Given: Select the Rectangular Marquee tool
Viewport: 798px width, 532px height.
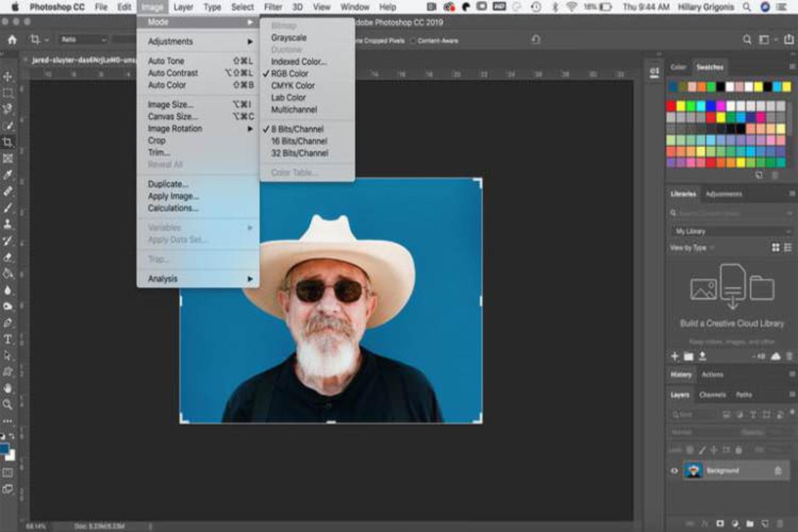Looking at the screenshot, I should point(7,93).
